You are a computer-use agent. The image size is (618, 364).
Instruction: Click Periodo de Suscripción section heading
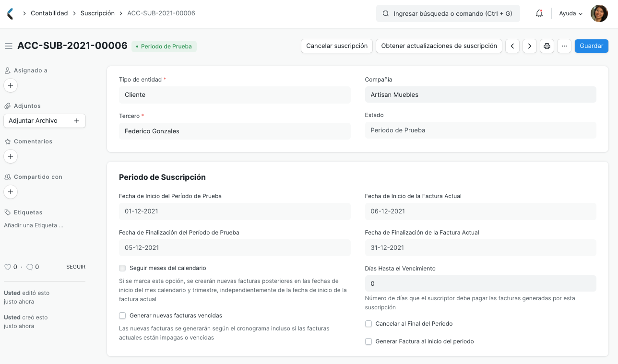[162, 177]
